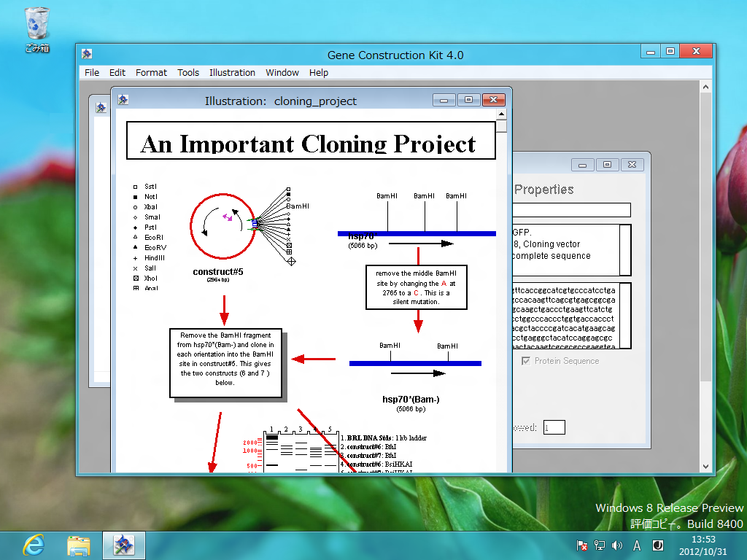Screen dimensions: 747x560
Task: Click the up arrow of the main window scrollbar
Action: [705, 87]
